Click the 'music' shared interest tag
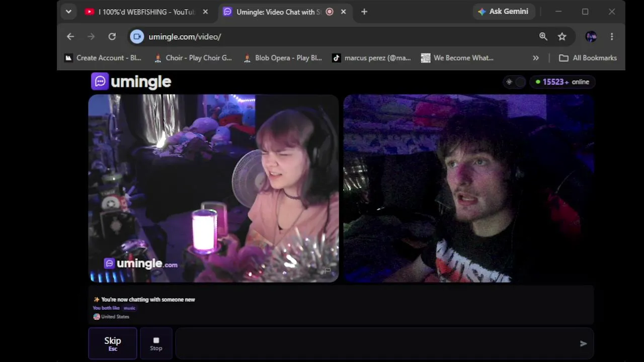Screen dimensions: 644x362 [x=130, y=308]
